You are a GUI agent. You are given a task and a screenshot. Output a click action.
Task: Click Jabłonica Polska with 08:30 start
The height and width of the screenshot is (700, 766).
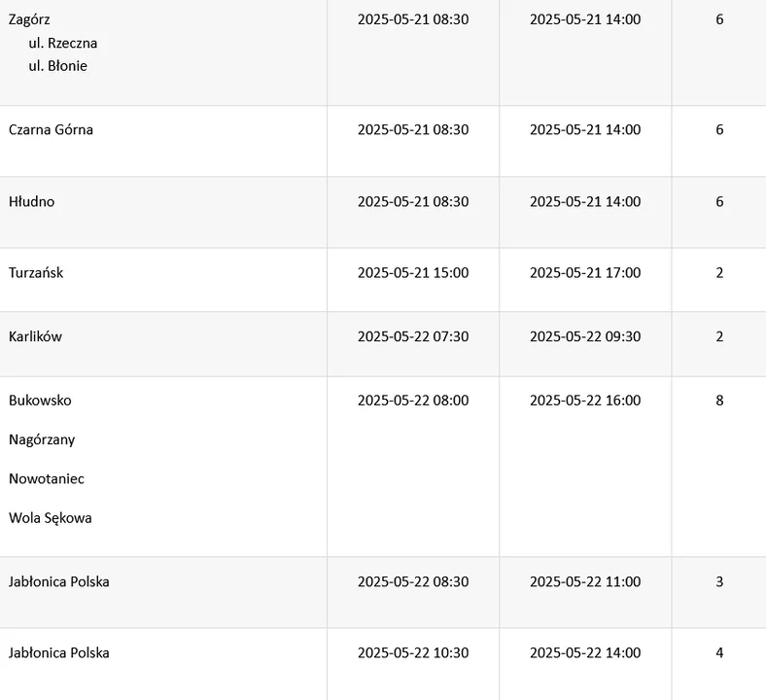click(x=59, y=581)
